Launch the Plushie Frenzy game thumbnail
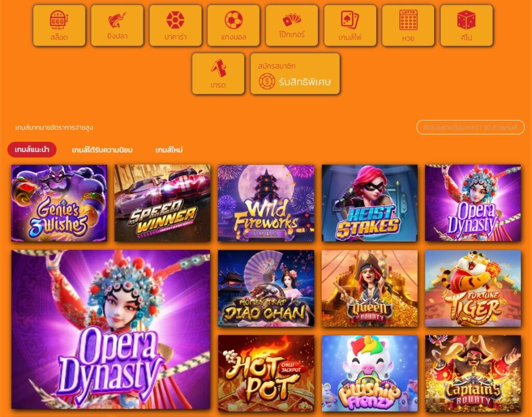 point(369,373)
